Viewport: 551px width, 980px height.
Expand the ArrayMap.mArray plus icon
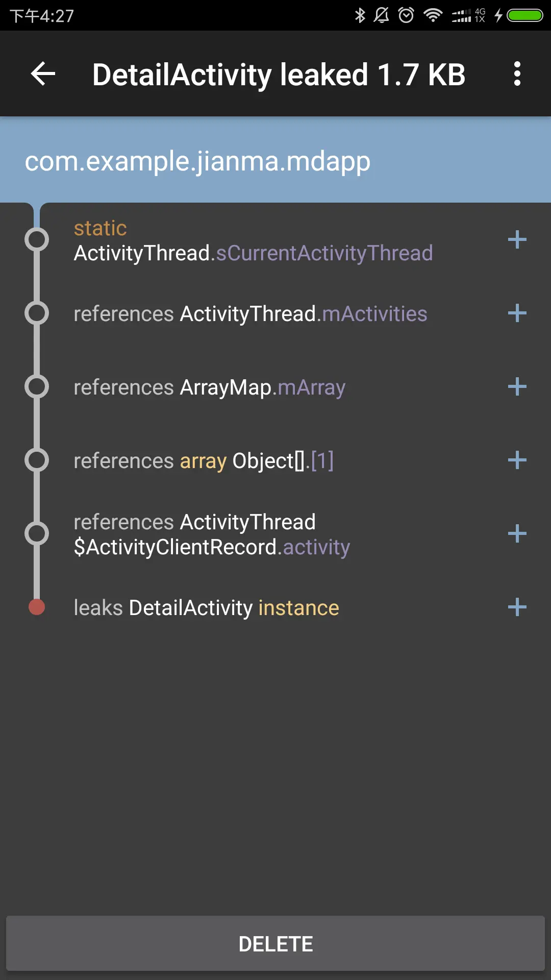[x=517, y=386]
